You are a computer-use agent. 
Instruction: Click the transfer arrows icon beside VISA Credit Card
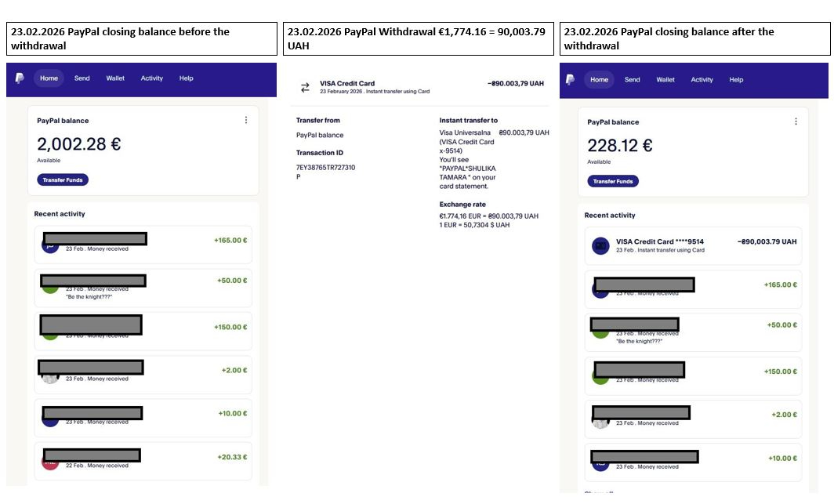305,87
